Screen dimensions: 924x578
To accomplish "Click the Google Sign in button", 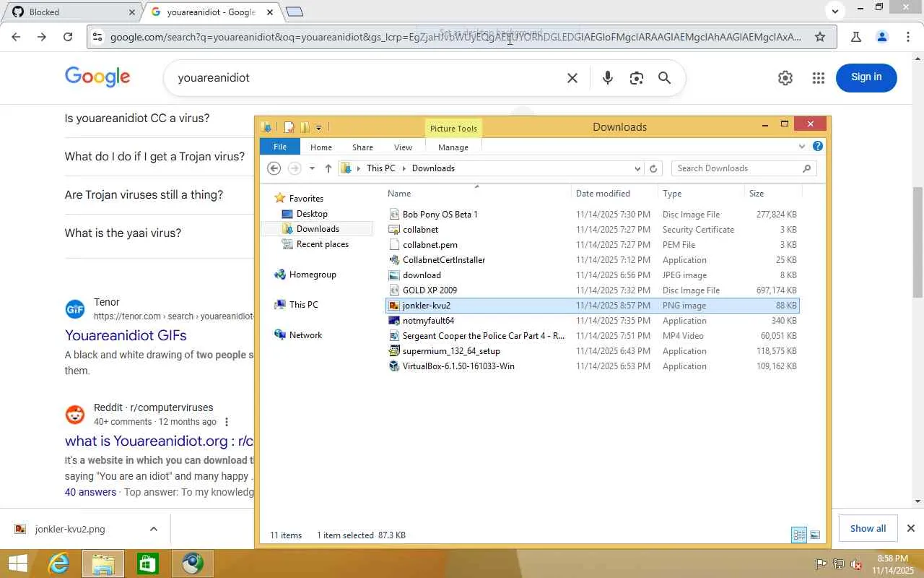I will 866,77.
